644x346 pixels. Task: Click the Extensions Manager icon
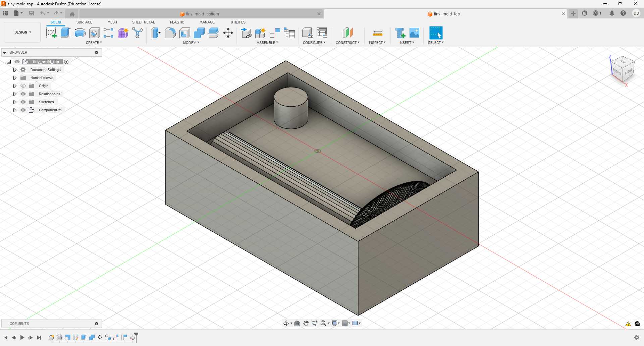584,13
